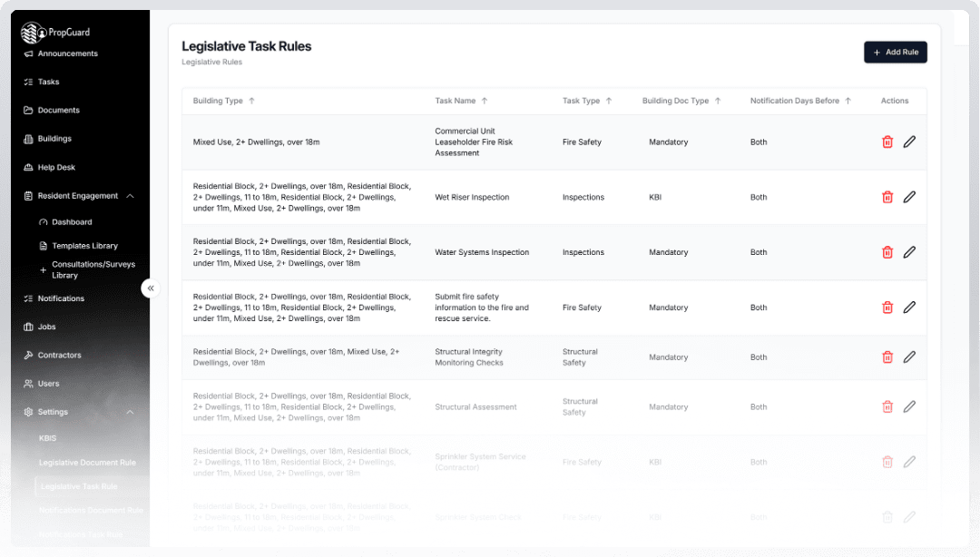Screen dimensions: 980x557
Task: Go to the Help Desk page
Action: (56, 167)
